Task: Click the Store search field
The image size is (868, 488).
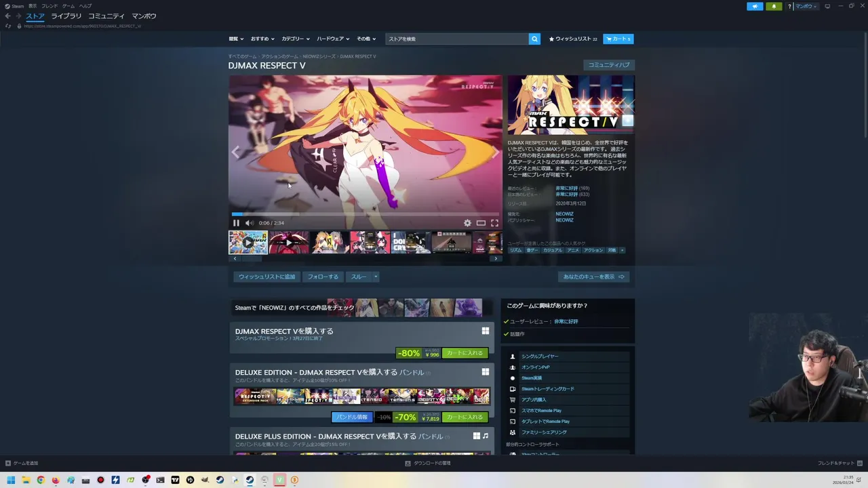Action: pos(457,39)
